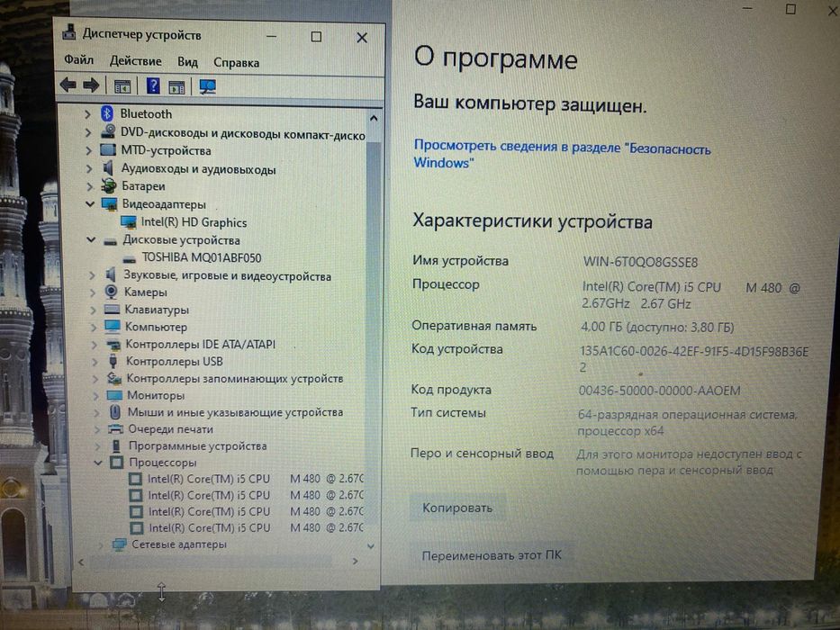Select the Процессоры category icon
Screen dimensions: 840x630
pos(117,463)
